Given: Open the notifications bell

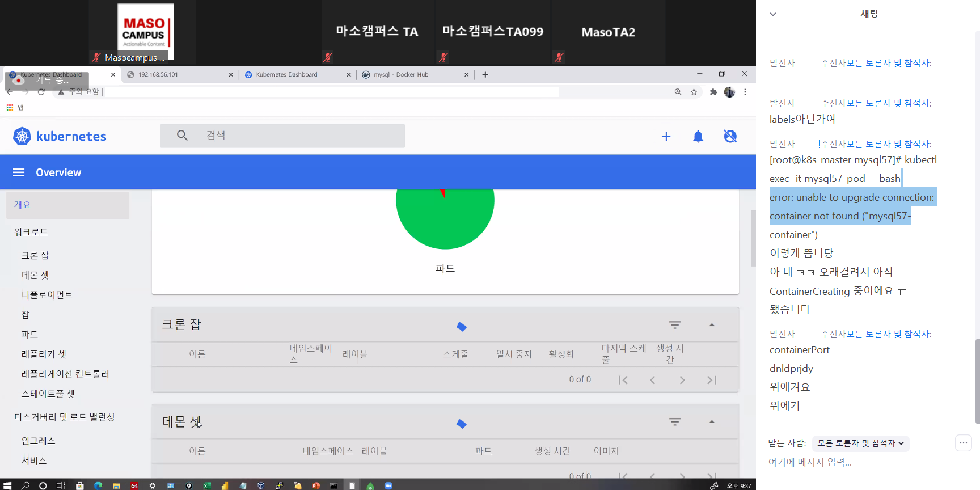Looking at the screenshot, I should click(x=698, y=136).
